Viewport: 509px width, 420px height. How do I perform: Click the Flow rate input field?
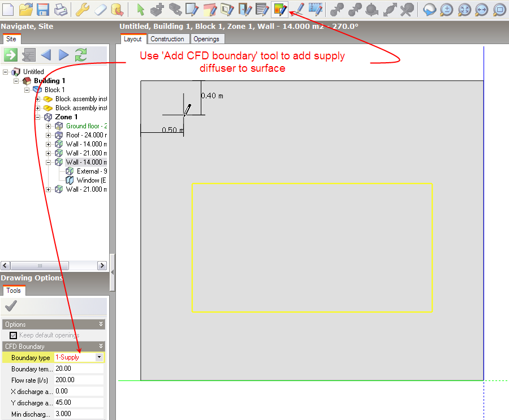79,380
